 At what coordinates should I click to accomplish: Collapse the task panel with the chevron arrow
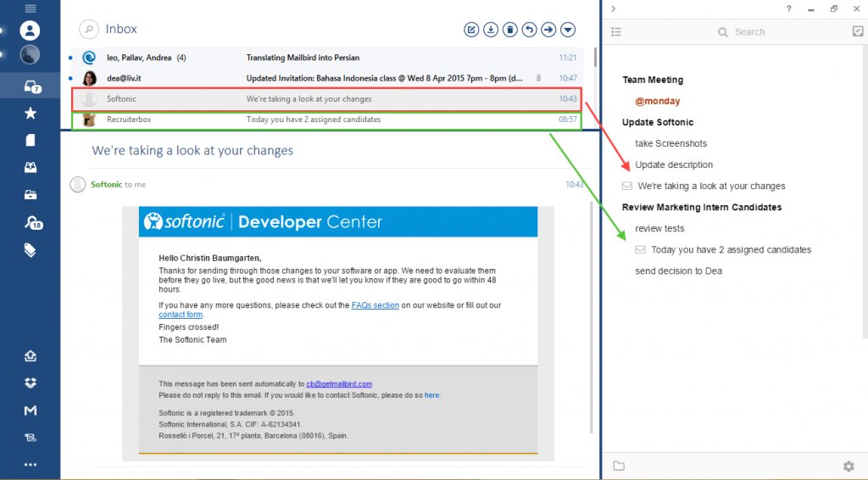point(614,8)
